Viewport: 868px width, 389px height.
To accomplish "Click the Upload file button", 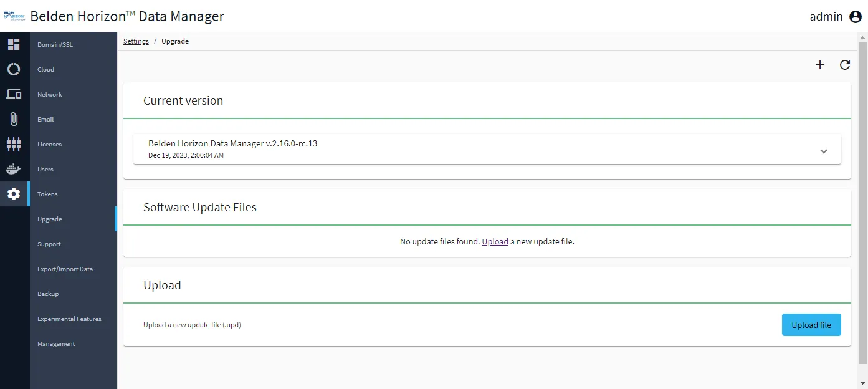I will pos(811,325).
